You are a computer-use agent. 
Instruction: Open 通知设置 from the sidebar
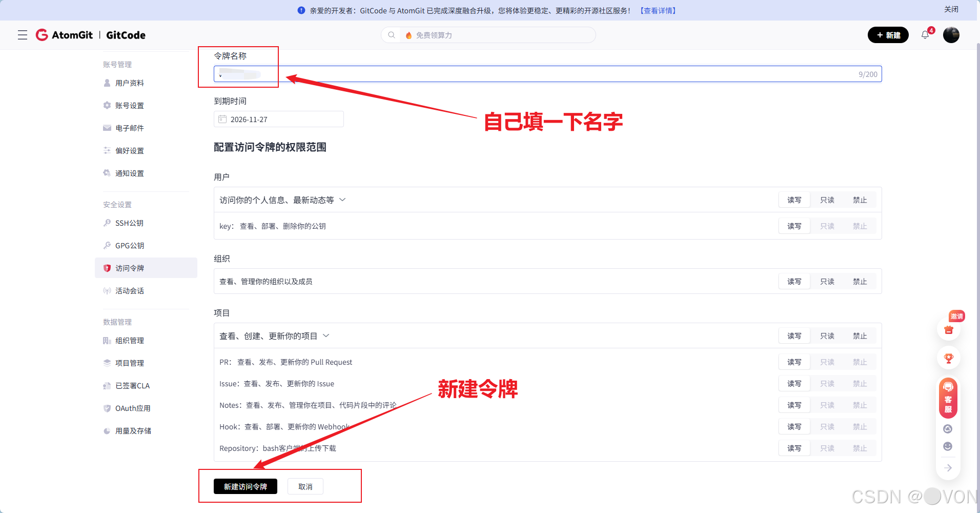click(x=129, y=173)
